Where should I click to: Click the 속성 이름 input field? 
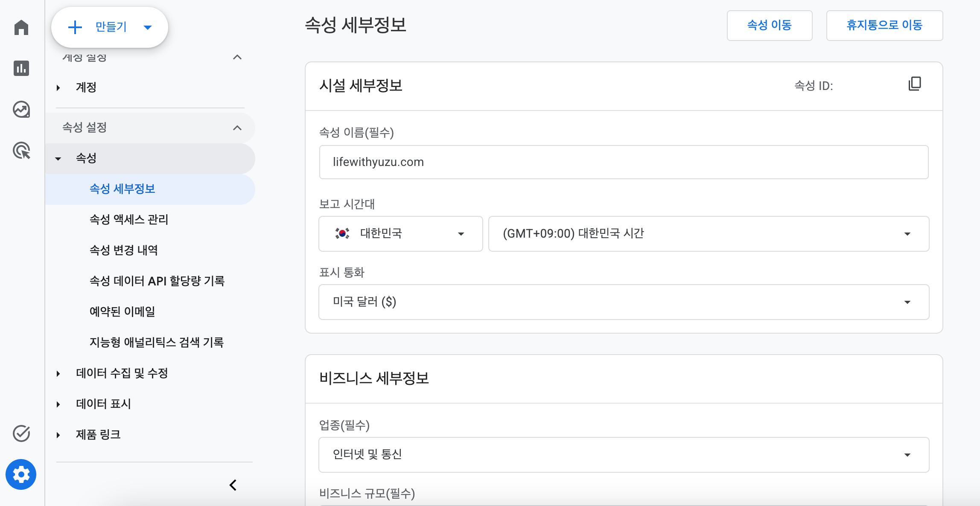point(624,162)
